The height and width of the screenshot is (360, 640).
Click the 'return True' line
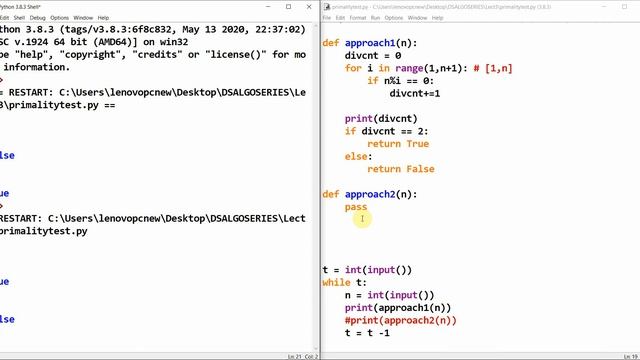[x=398, y=144]
